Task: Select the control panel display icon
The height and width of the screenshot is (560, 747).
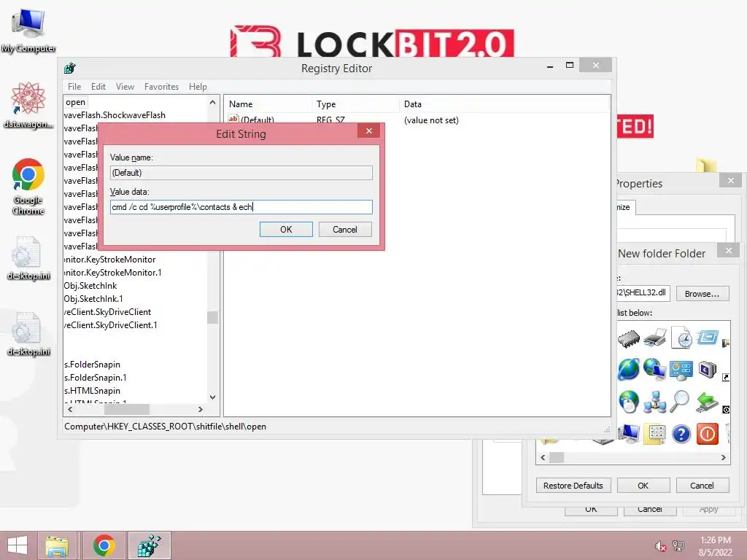Action: (x=681, y=370)
